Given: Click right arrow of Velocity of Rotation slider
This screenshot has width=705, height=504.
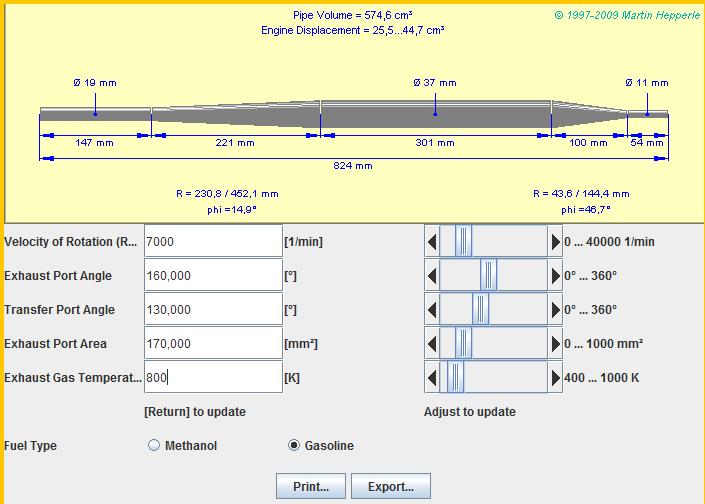Looking at the screenshot, I should tap(556, 242).
